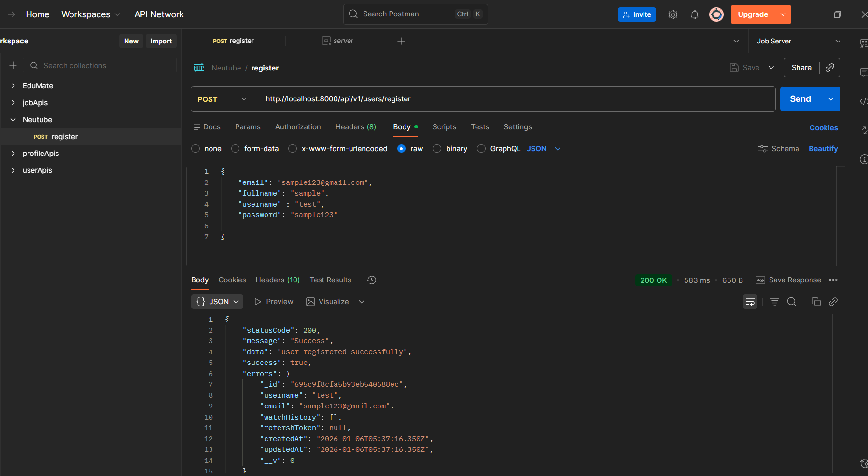The width and height of the screenshot is (868, 476).
Task: Select the raw body type
Action: [x=401, y=149]
